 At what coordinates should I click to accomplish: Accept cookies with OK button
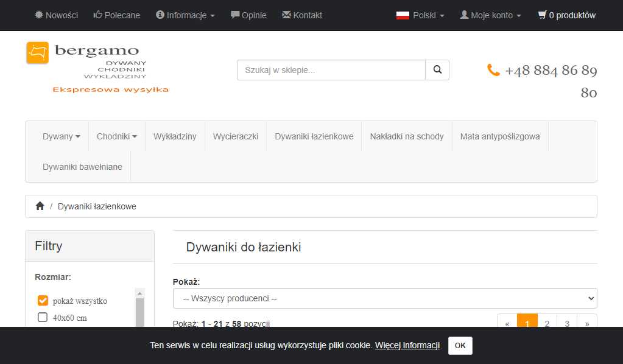pyautogui.click(x=460, y=345)
